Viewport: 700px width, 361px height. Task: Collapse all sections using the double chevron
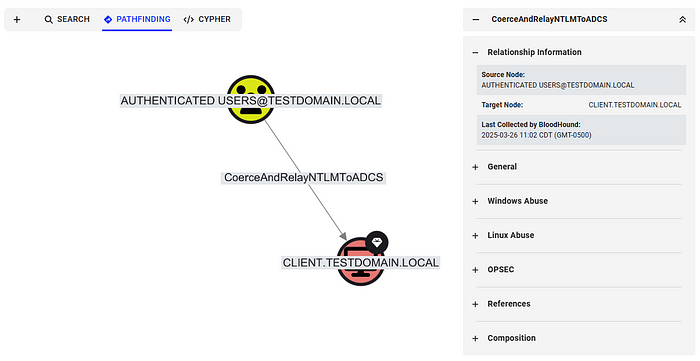pos(682,20)
